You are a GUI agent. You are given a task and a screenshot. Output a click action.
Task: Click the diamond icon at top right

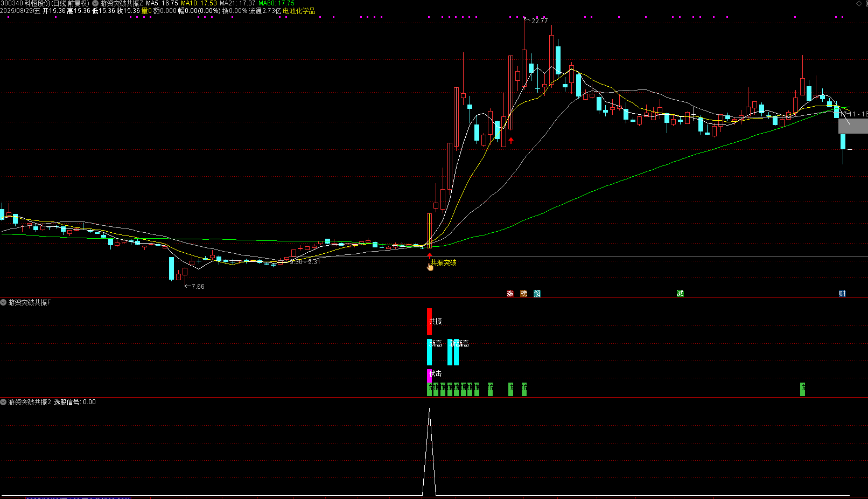pos(859,3)
